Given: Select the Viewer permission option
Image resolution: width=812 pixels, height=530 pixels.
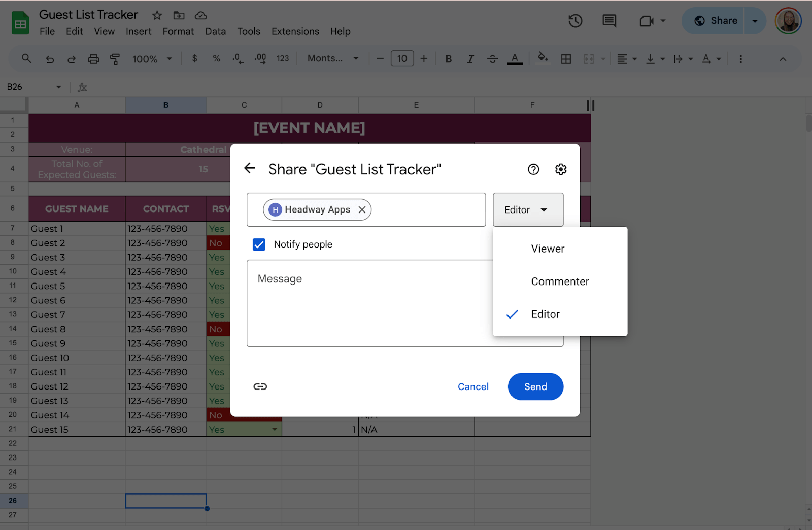Looking at the screenshot, I should (548, 249).
